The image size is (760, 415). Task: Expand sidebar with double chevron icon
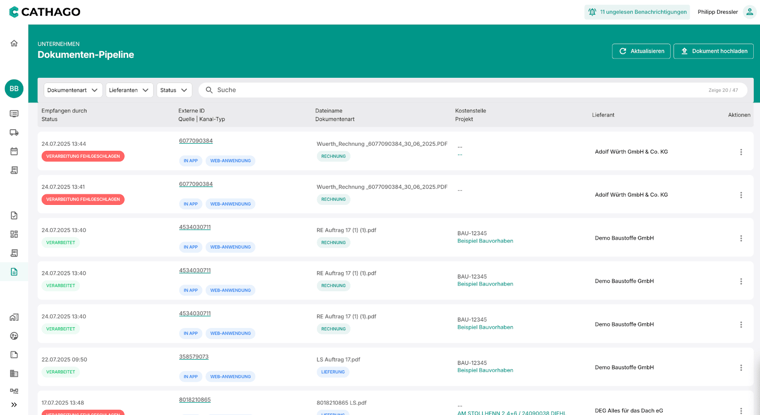[14, 405]
